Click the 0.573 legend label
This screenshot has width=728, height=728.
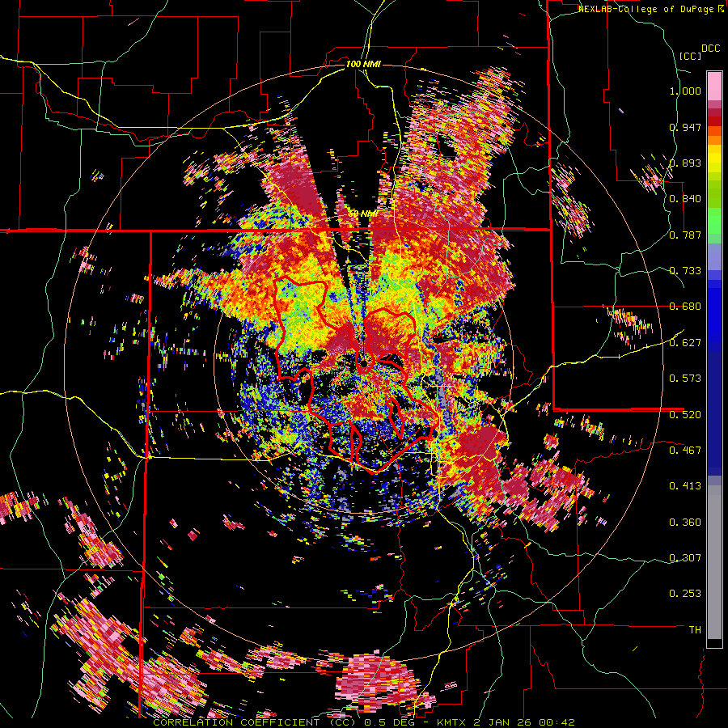(685, 379)
